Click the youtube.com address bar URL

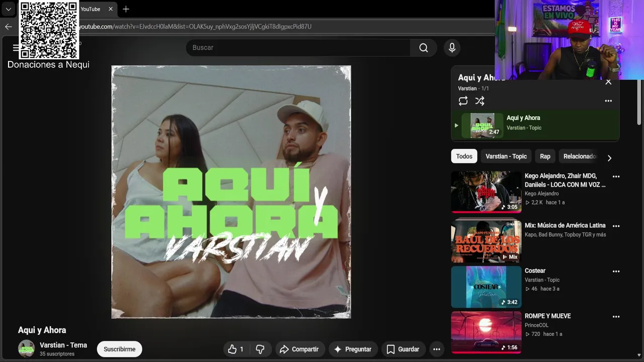point(195,27)
